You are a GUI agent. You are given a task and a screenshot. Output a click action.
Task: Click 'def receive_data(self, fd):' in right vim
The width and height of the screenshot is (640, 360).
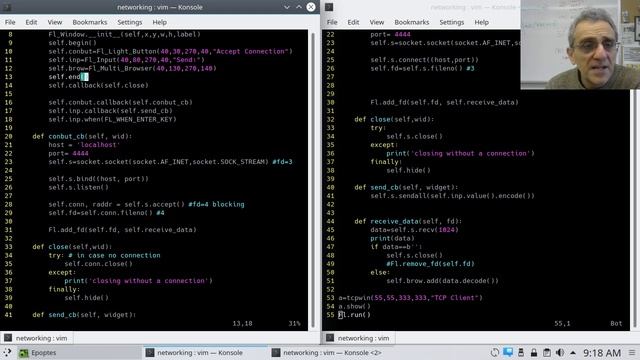point(408,221)
